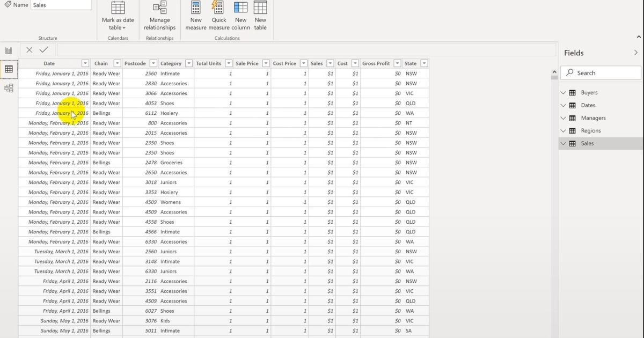Screen dimensions: 644x338
Task: Click the Regions table icon
Action: click(573, 131)
